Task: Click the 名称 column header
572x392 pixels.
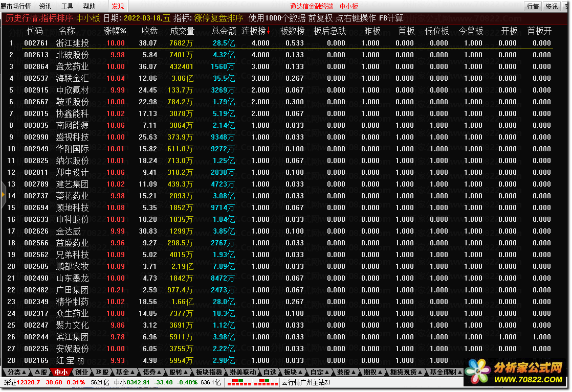Action: coord(67,31)
